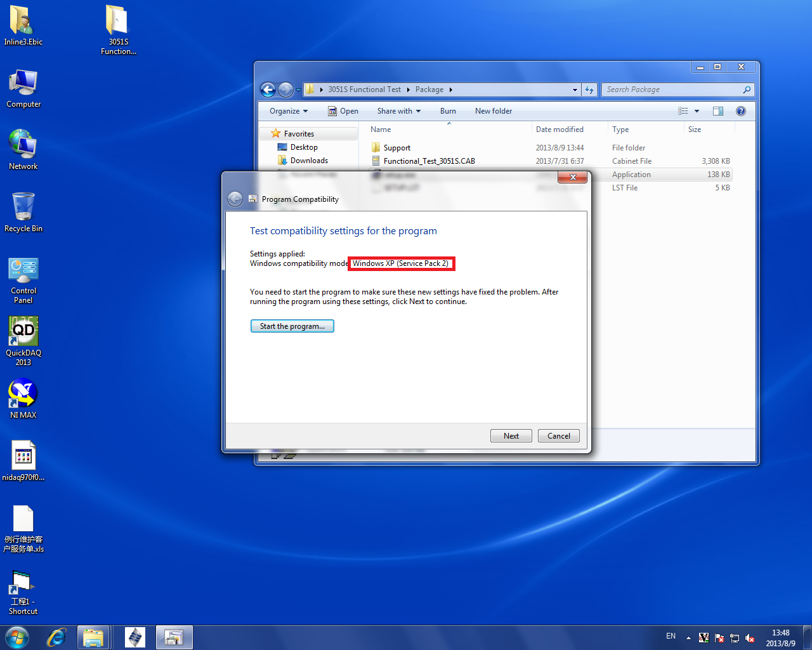The height and width of the screenshot is (650, 812).
Task: Click New folder in toolbar
Action: (x=494, y=111)
